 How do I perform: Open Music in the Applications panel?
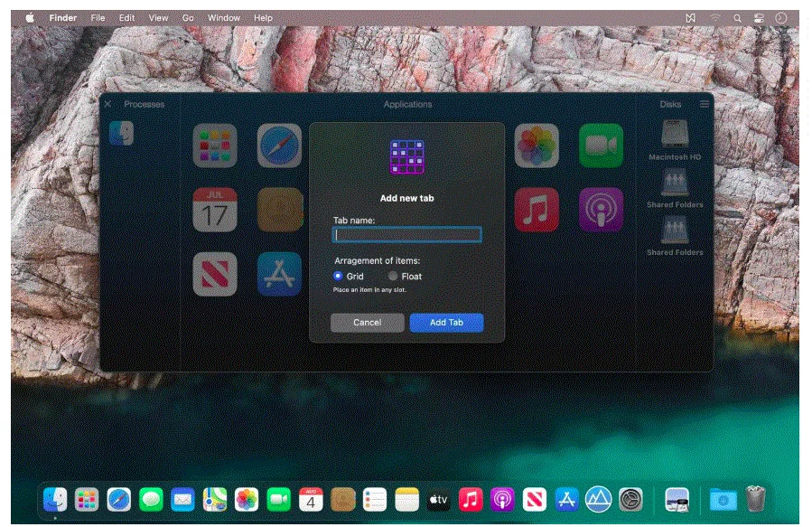coord(537,210)
